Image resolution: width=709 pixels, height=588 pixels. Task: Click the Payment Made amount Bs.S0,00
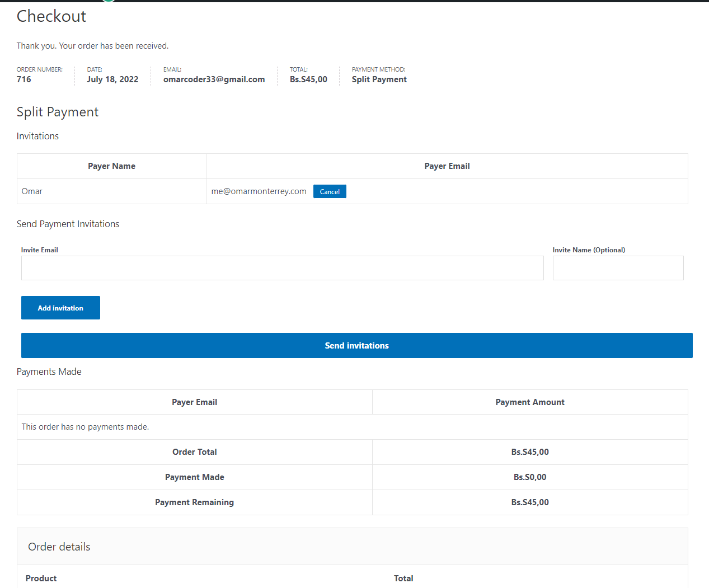[x=530, y=477]
